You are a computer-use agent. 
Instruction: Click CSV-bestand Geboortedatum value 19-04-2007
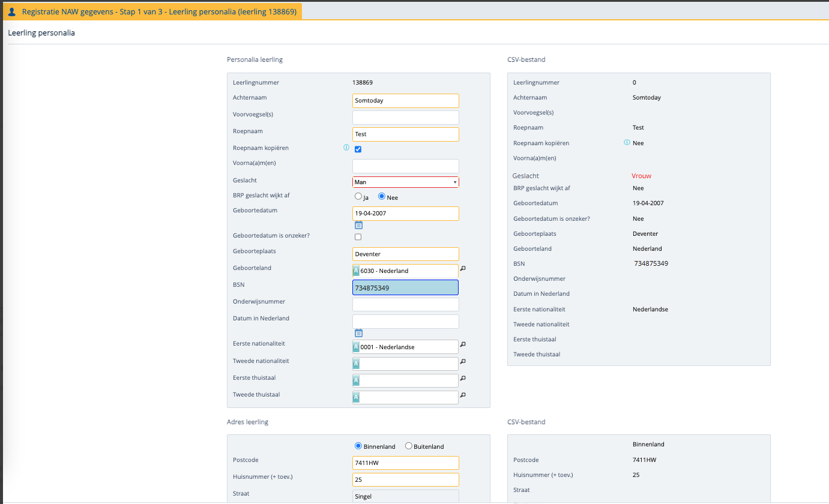point(648,203)
